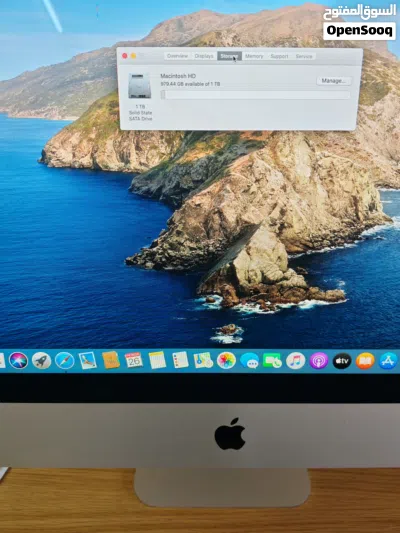Open Music note icon in Dock
The width and height of the screenshot is (400, 533).
tap(296, 361)
